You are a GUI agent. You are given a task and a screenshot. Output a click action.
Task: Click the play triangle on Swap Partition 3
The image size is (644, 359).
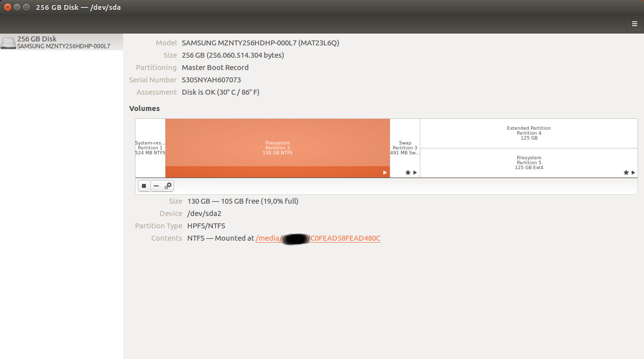tap(415, 173)
